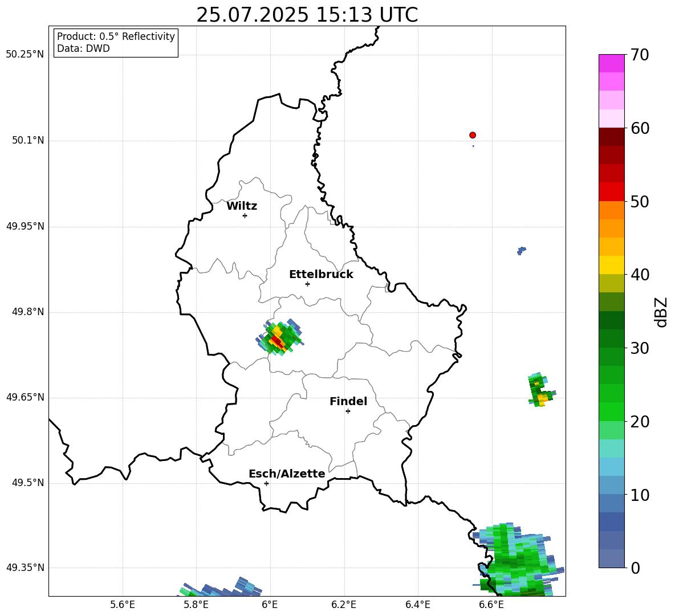Click the latitude label '50.25°N'
675x616 pixels.
[25, 55]
